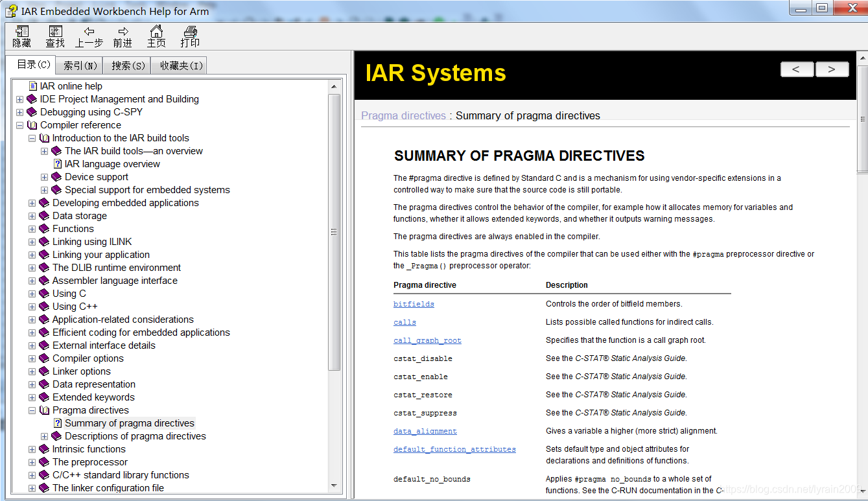
Task: Collapse Introduction to the IAR build tools
Action: [32, 138]
